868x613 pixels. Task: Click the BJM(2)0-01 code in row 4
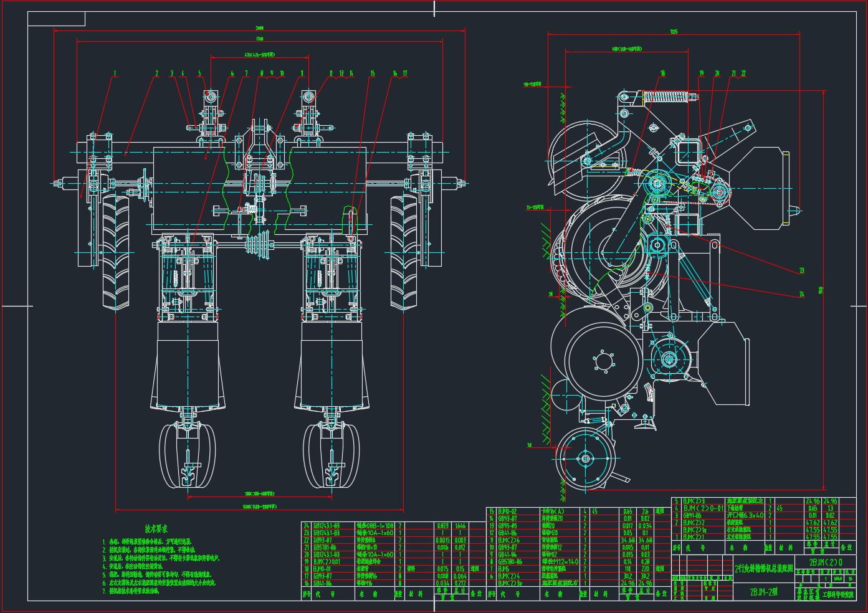pos(703,508)
